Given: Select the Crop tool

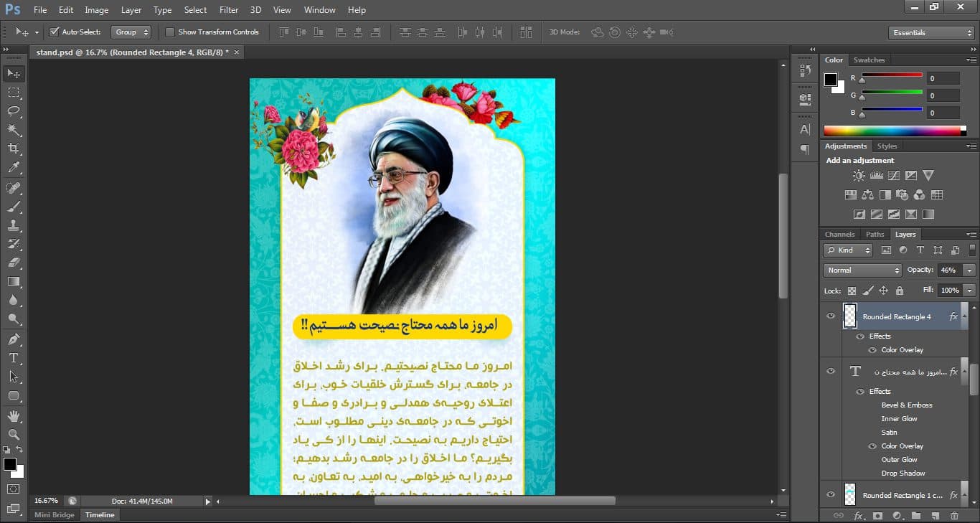Looking at the screenshot, I should [14, 149].
